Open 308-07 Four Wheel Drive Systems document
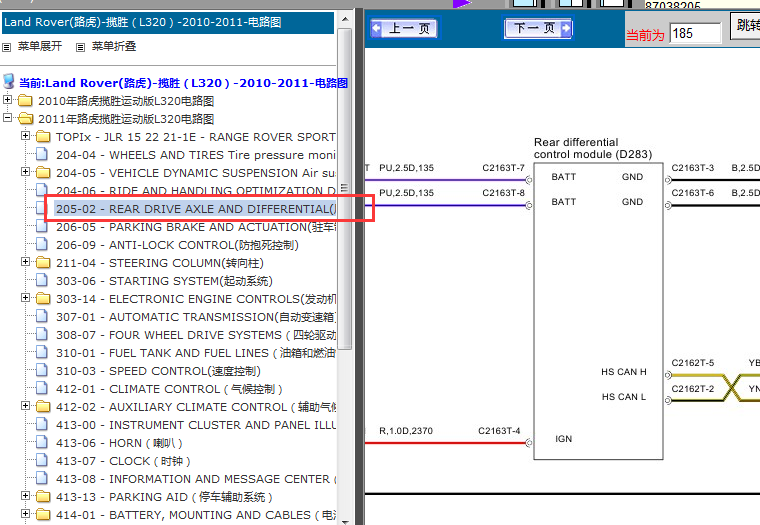The width and height of the screenshot is (760, 525). pyautogui.click(x=195, y=335)
